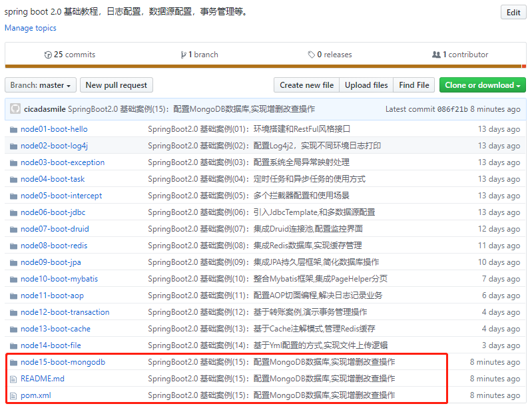This screenshot has height=408, width=532.
Task: Open the node03-boot-exception folder
Action: (63, 162)
